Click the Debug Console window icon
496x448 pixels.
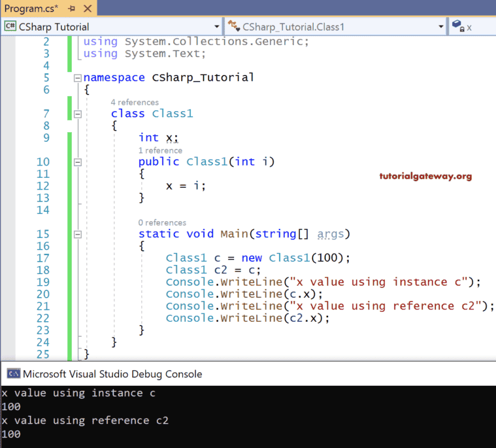click(x=12, y=374)
